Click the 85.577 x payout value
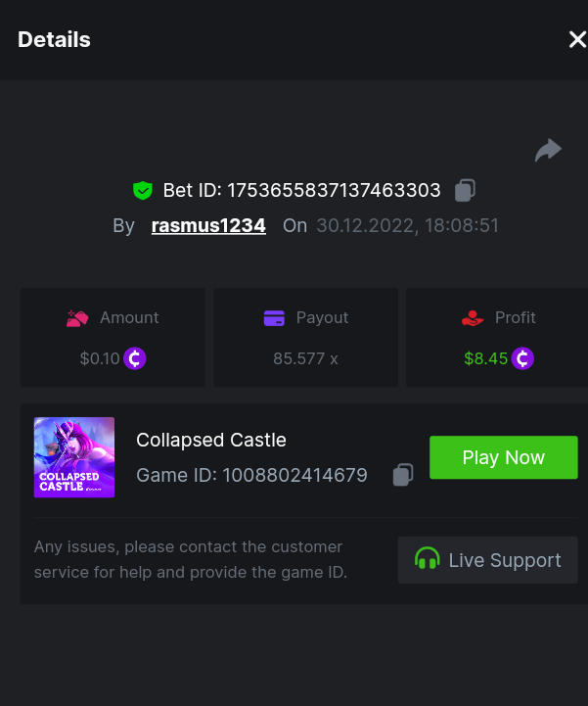The height and width of the screenshot is (706, 588). (305, 358)
